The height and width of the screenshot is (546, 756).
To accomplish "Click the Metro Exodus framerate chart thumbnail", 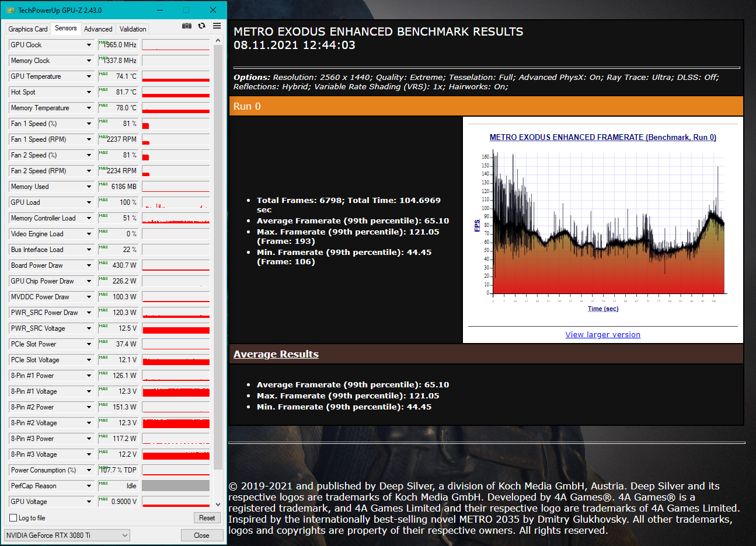I will pos(603,225).
